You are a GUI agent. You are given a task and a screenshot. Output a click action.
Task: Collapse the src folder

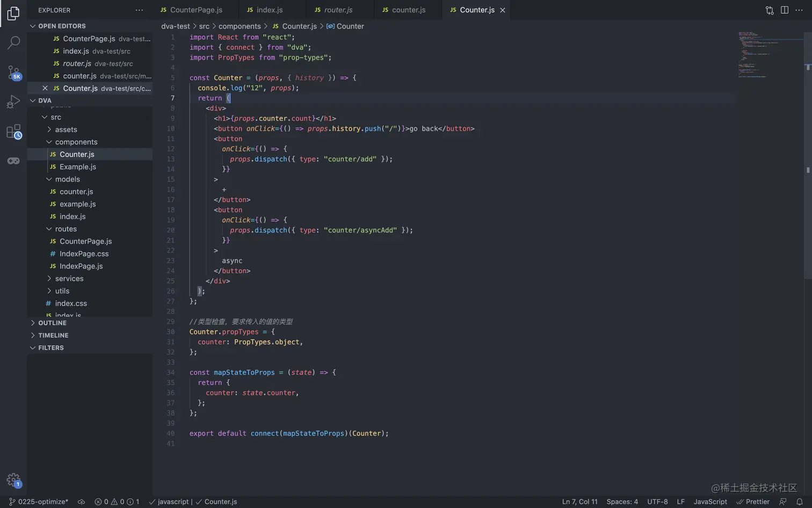tap(45, 117)
